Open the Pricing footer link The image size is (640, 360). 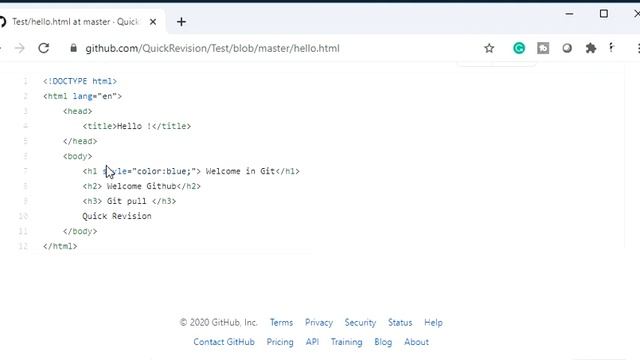coord(280,342)
